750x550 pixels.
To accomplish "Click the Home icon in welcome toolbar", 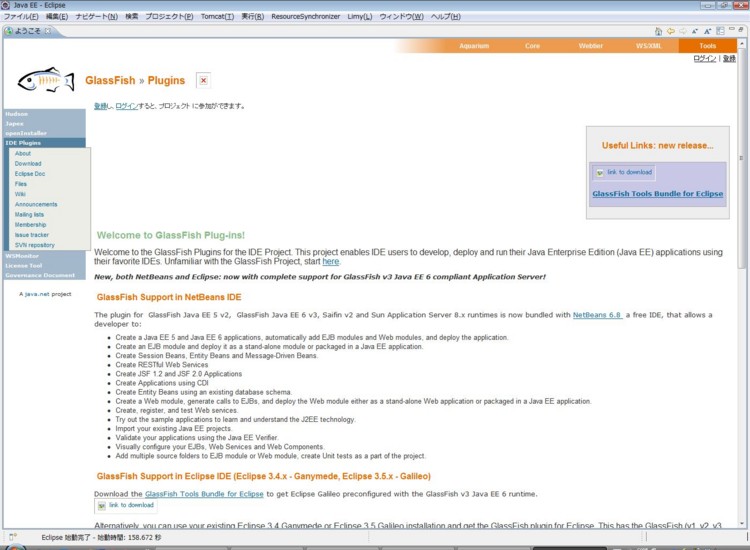I will pyautogui.click(x=658, y=31).
